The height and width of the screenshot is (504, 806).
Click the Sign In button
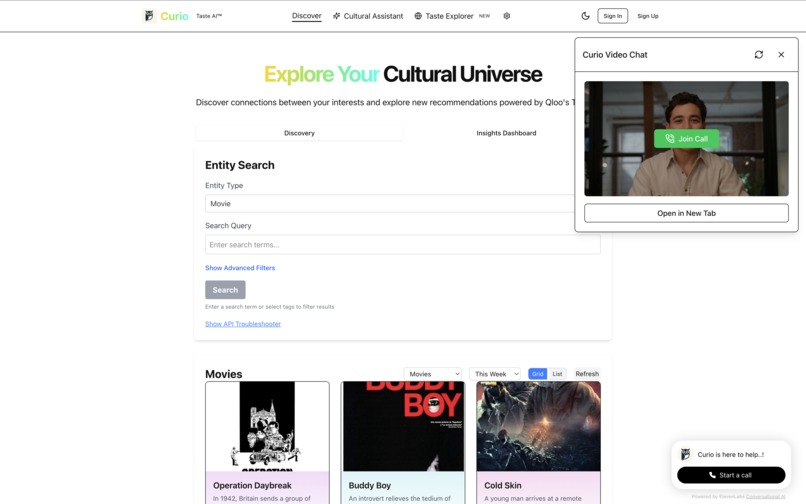(x=613, y=16)
